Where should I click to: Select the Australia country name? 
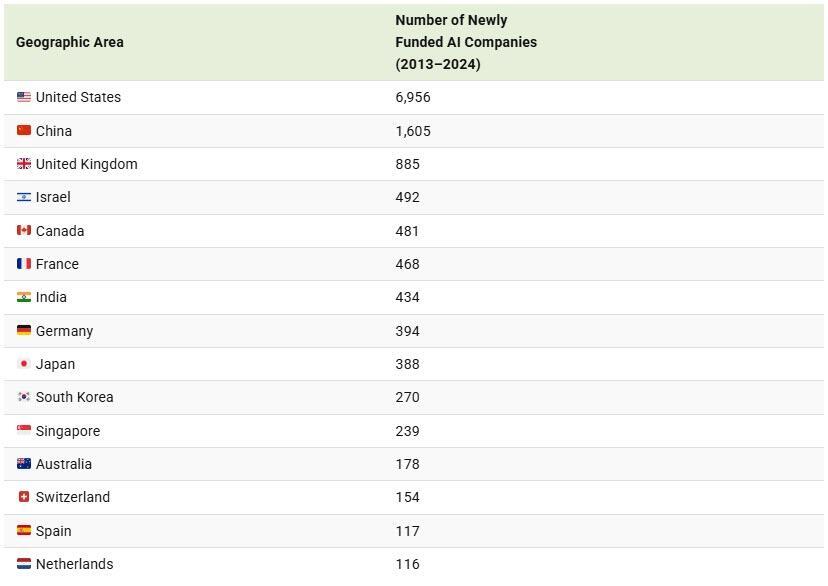[64, 464]
